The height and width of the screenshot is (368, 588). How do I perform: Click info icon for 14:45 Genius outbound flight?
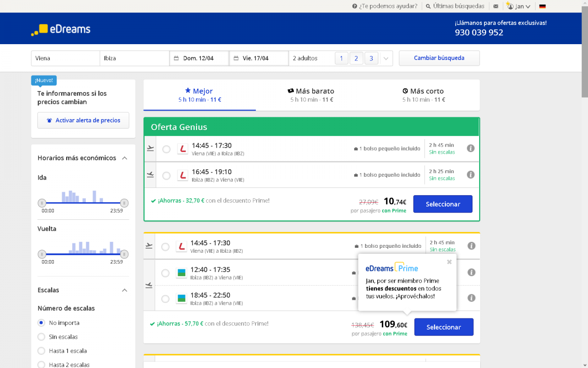click(470, 148)
